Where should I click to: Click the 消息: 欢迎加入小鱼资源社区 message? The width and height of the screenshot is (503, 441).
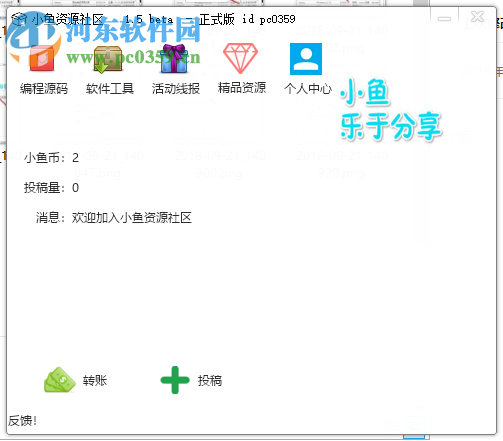tap(114, 218)
